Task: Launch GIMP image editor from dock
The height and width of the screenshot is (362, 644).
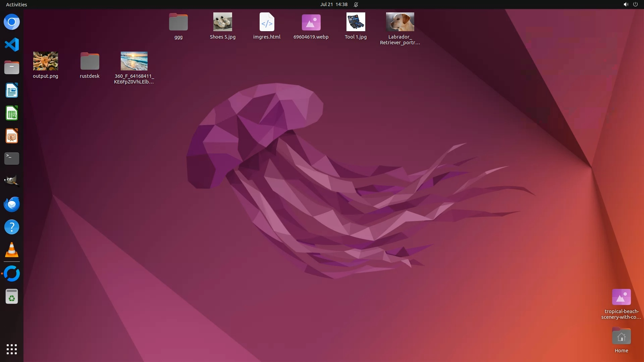Action: [12, 181]
